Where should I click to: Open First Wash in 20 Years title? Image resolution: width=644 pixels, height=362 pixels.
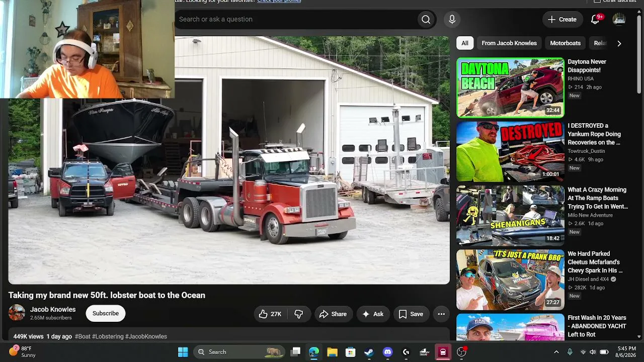[x=597, y=326]
